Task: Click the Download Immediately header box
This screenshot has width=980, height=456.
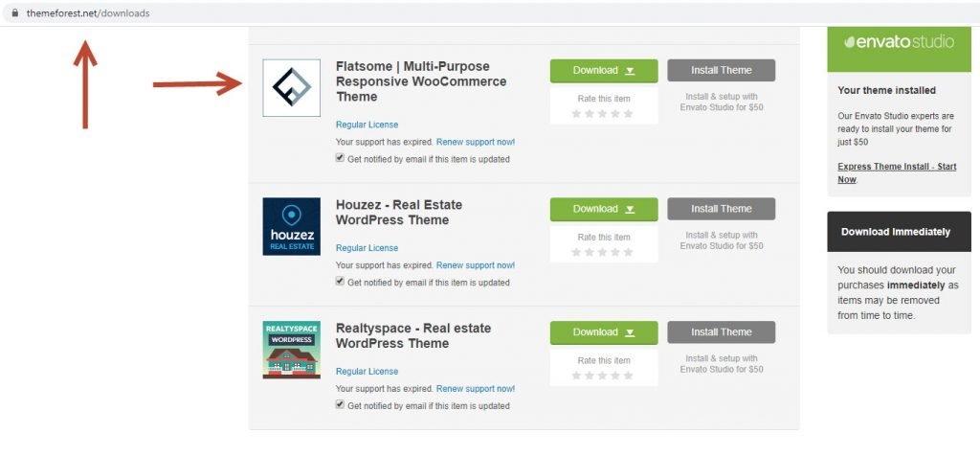Action: (x=900, y=232)
